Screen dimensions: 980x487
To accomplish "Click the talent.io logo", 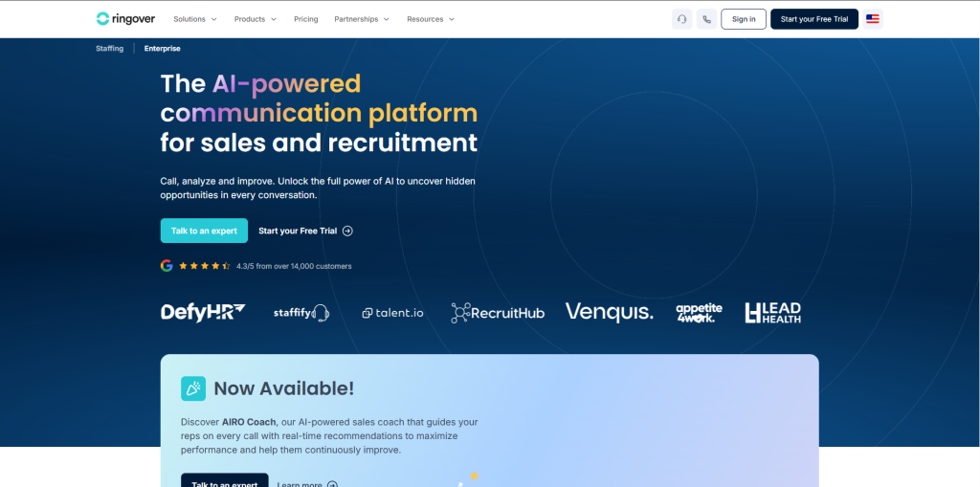I will (392, 313).
